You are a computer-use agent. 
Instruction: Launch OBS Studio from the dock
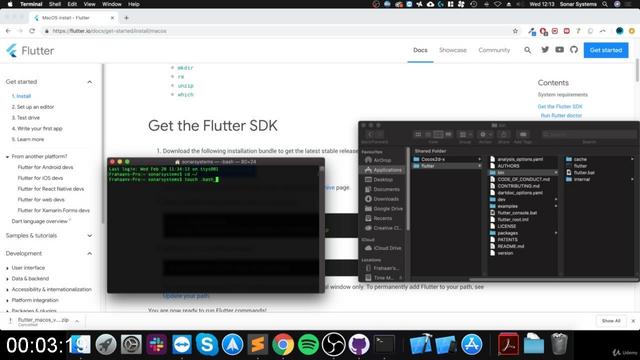(x=333, y=344)
